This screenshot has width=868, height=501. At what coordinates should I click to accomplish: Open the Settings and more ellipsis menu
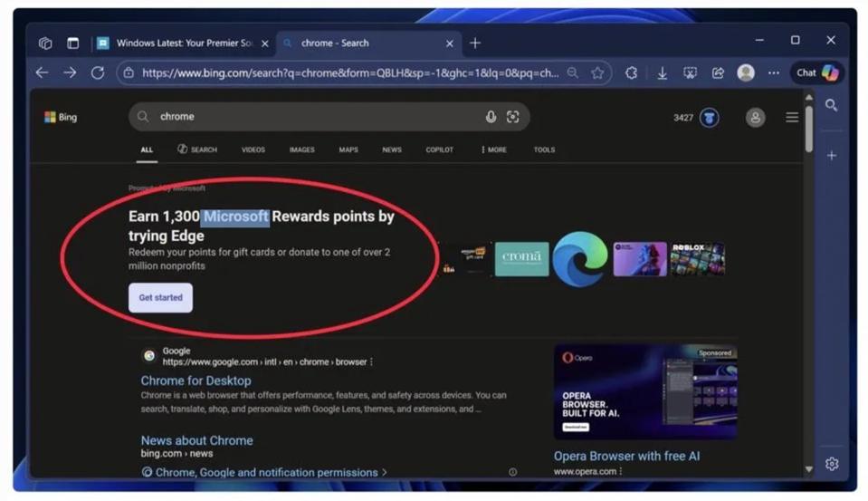point(774,72)
